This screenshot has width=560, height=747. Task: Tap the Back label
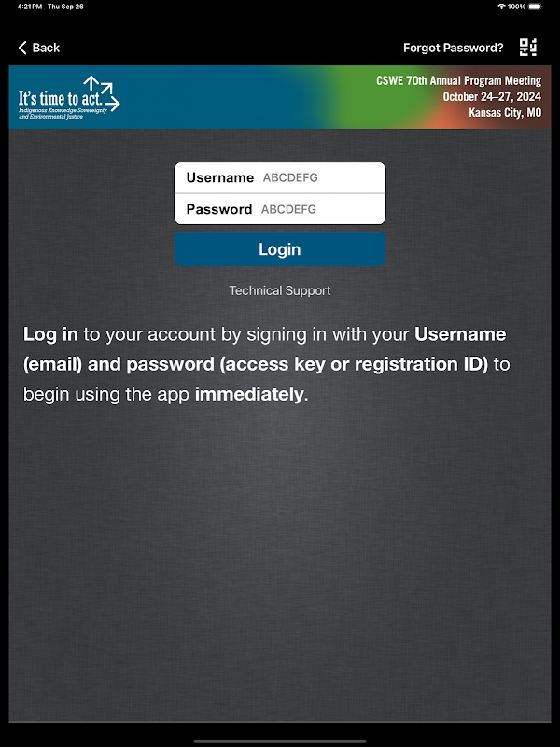click(46, 48)
